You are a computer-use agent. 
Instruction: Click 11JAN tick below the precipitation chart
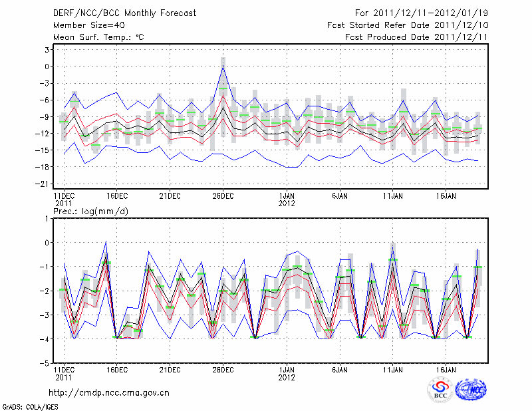tap(392, 368)
